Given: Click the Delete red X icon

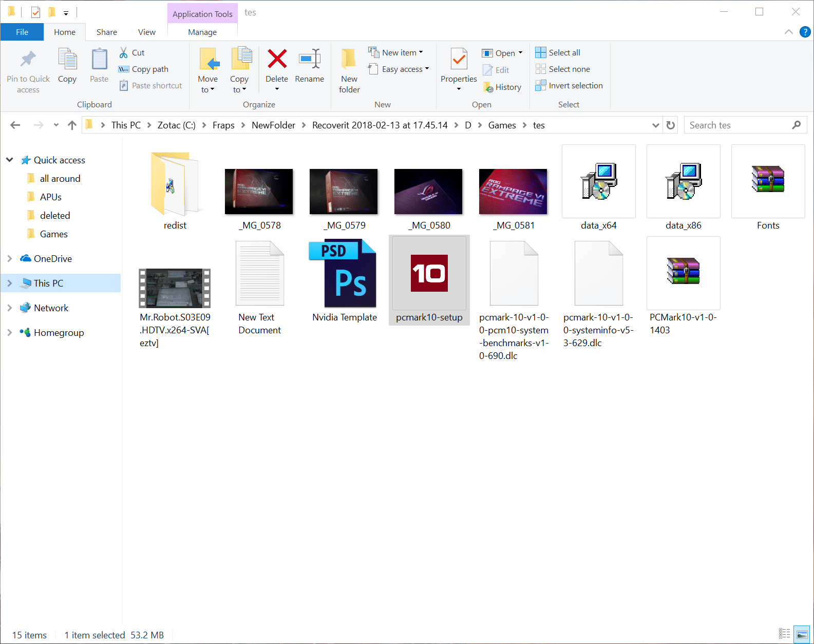Looking at the screenshot, I should point(277,60).
